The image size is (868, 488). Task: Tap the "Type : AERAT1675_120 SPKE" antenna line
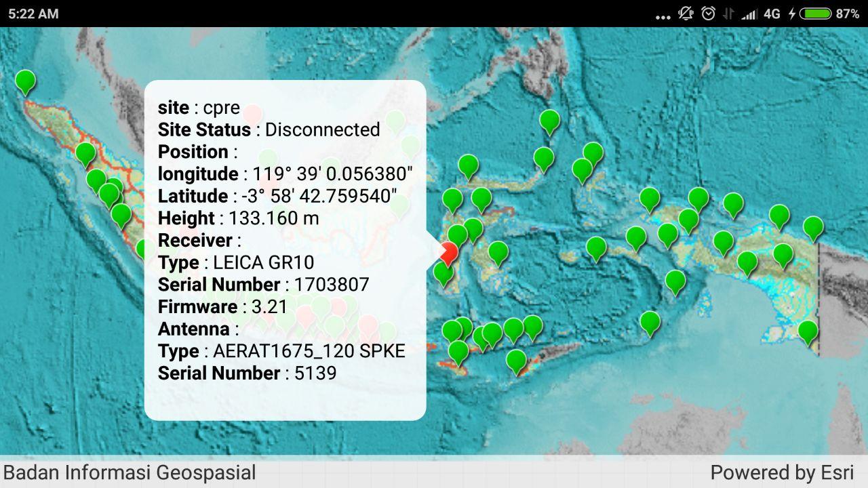click(x=281, y=351)
